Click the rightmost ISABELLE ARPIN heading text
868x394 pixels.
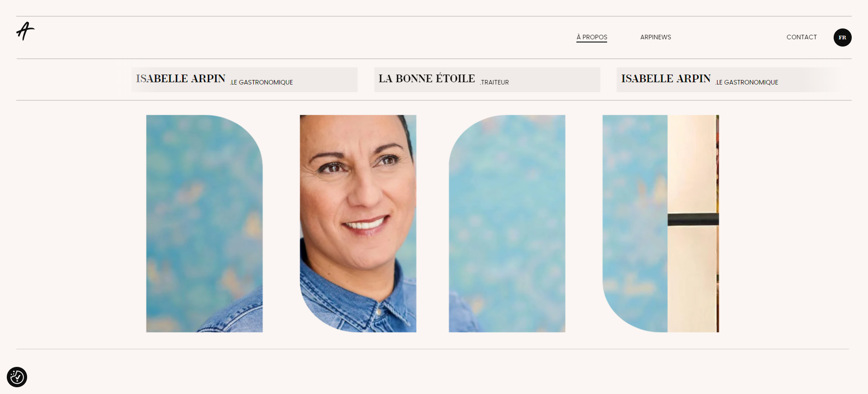[x=666, y=79]
